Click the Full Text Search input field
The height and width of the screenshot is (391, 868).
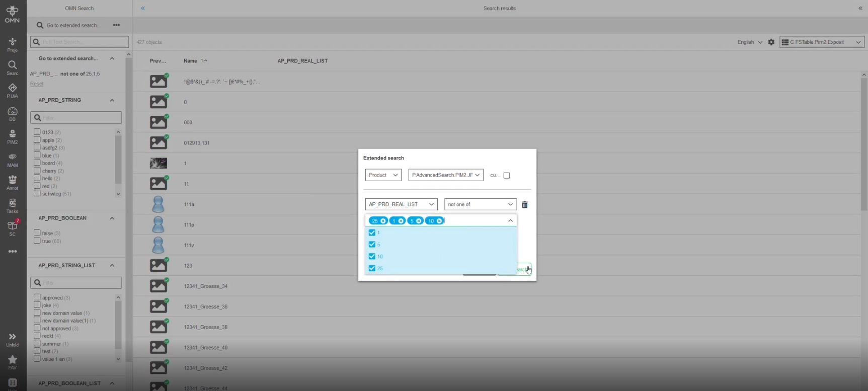tap(80, 42)
